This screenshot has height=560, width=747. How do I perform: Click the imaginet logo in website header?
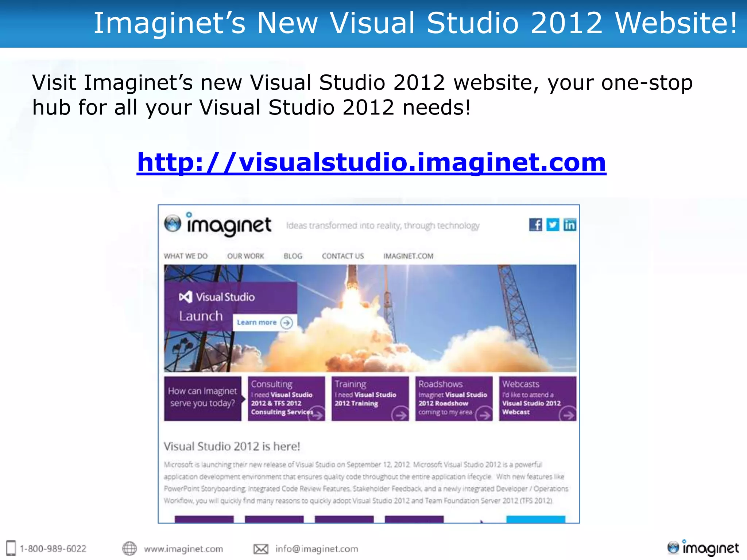pos(217,224)
